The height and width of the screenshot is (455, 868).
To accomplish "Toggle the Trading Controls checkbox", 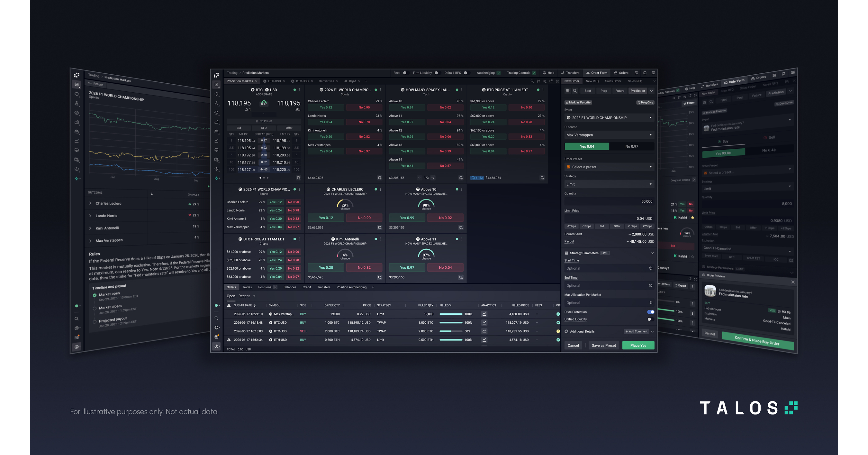I will click(x=534, y=73).
